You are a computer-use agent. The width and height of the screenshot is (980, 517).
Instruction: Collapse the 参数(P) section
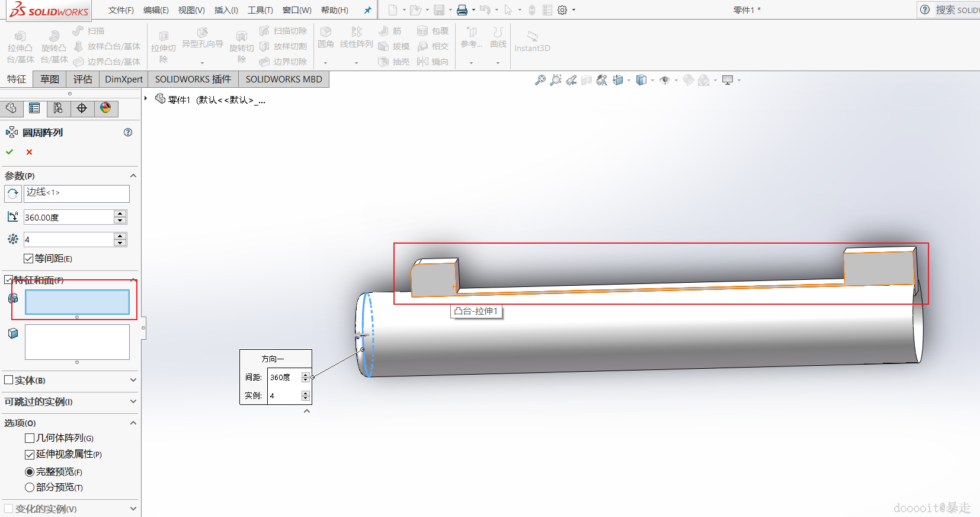(x=133, y=175)
